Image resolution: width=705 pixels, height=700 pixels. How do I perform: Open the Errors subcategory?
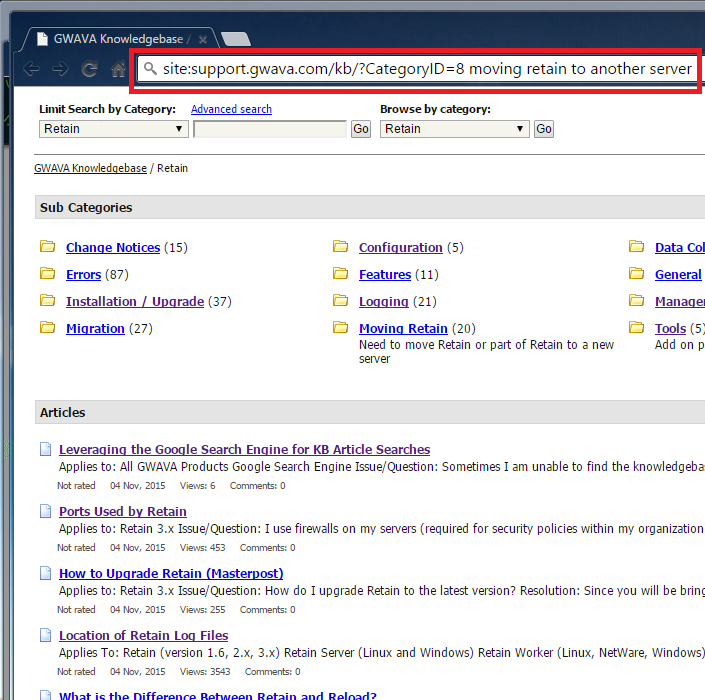(x=83, y=275)
